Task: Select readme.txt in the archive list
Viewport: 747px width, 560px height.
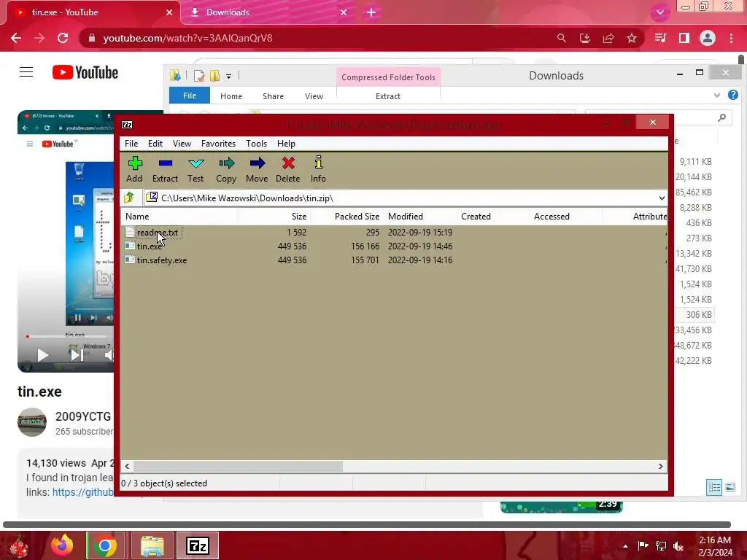Action: 158,233
